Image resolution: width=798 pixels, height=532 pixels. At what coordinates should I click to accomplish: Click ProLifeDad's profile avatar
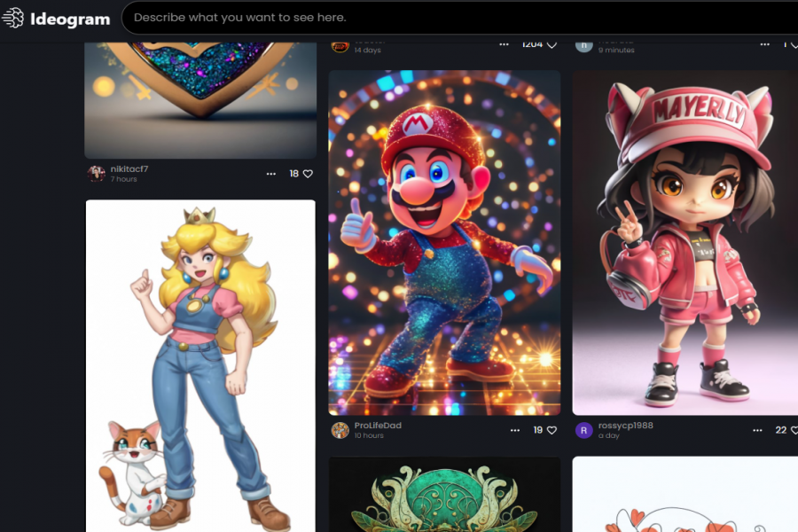coord(340,430)
